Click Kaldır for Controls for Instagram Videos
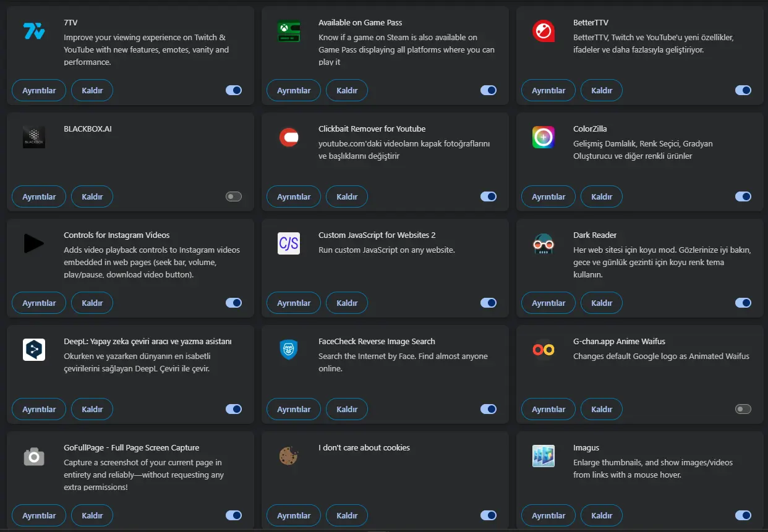Image resolution: width=768 pixels, height=532 pixels. [92, 303]
